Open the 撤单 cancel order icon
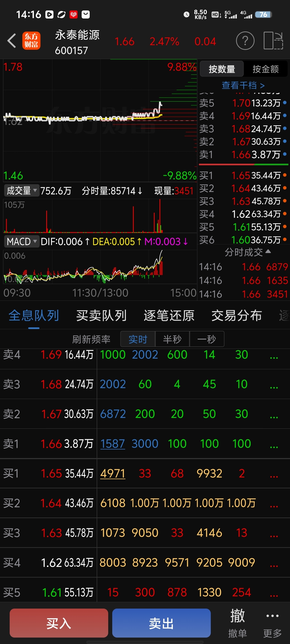Image resolution: width=290 pixels, height=644 pixels. point(237,623)
